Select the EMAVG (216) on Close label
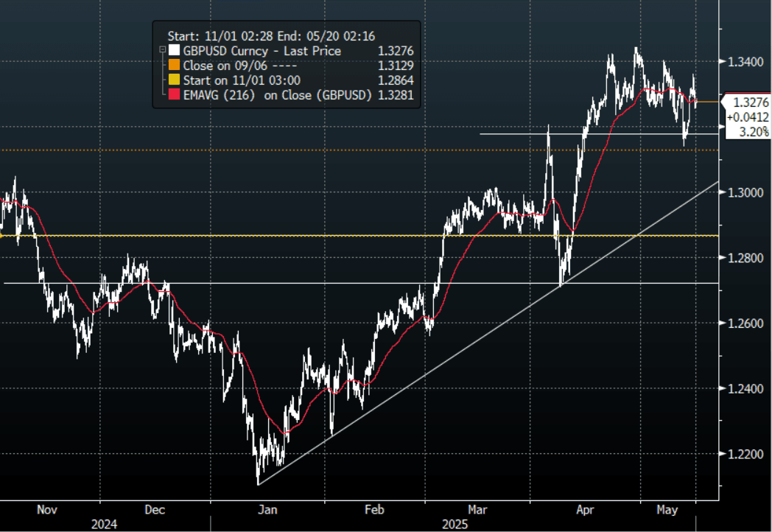 (277, 95)
